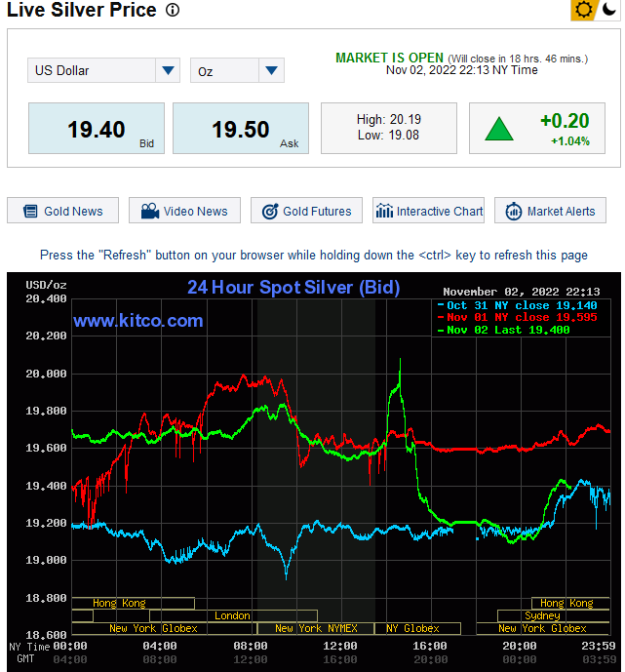Open the Gold Futures button

(x=307, y=211)
